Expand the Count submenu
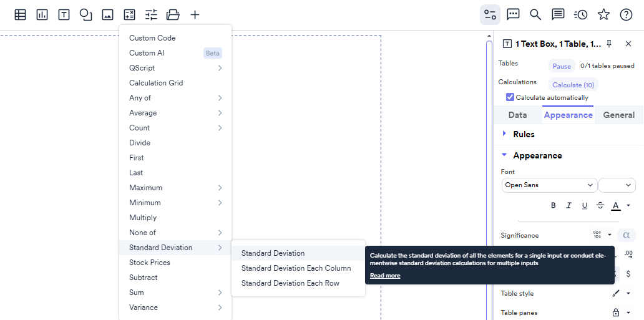Viewport: 644px width, 320px height. point(175,128)
